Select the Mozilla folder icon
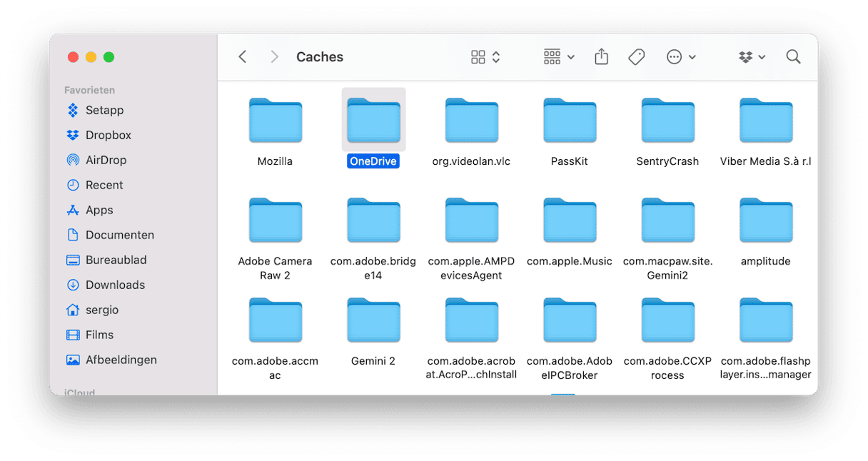 click(276, 121)
